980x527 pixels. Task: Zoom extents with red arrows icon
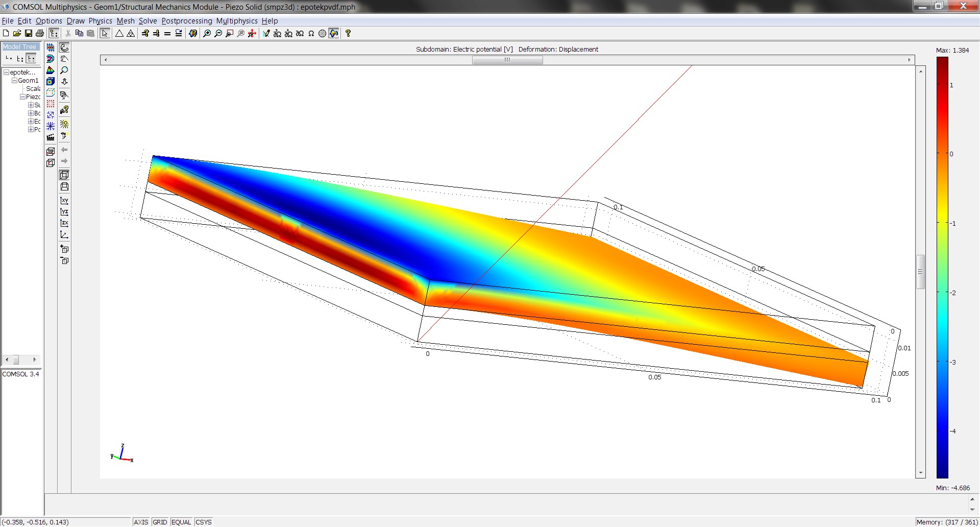(252, 33)
